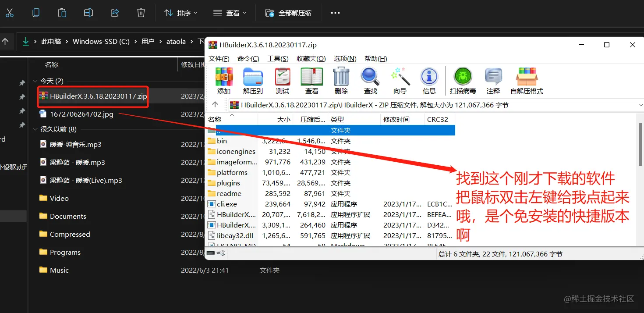Screen dimensions: 644x313
Task: Click the chevron after 此电脑 in the breadcrumb
Action: pyautogui.click(x=67, y=42)
